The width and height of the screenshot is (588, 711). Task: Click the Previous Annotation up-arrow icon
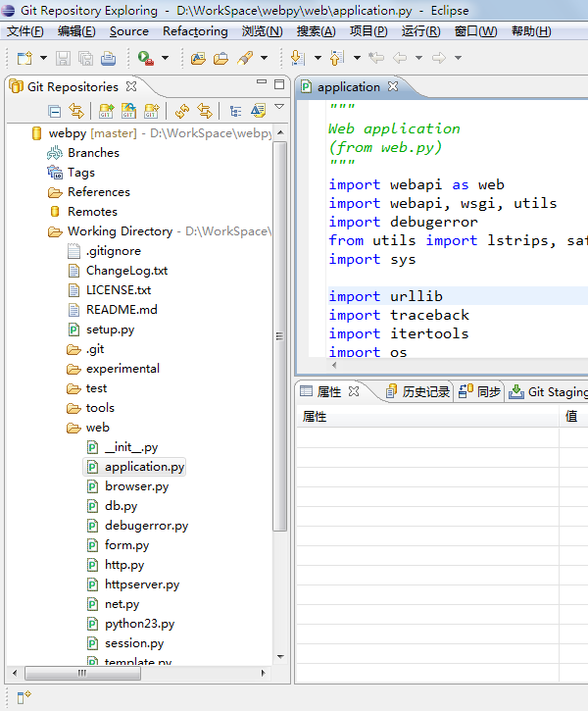click(x=337, y=58)
